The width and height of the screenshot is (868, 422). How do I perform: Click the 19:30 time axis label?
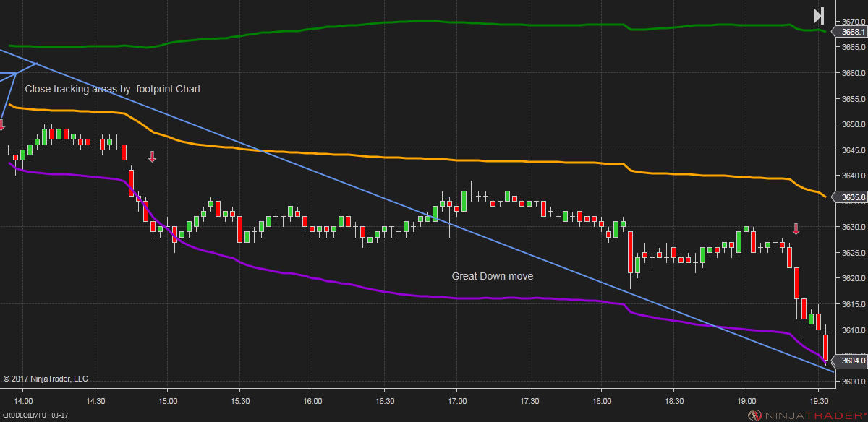(x=819, y=400)
